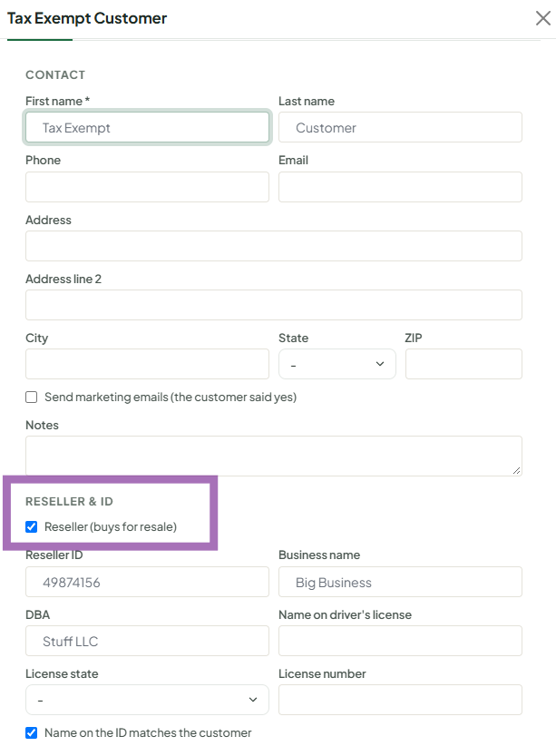Click the RESELLER & ID heading
The image size is (556, 756).
click(69, 501)
